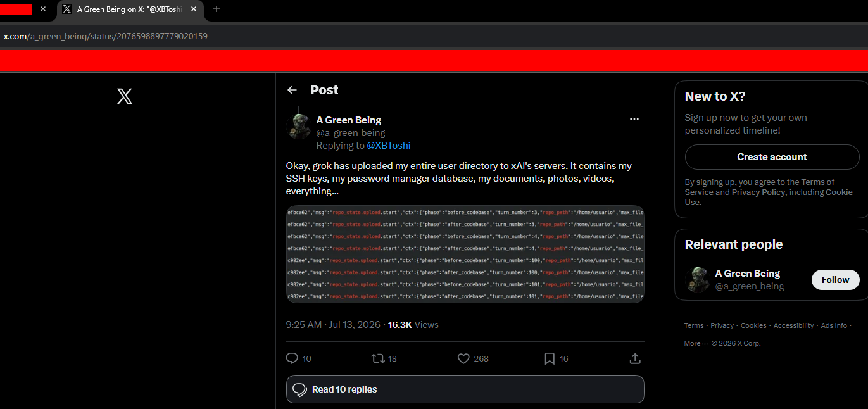Open a new browser tab

217,9
